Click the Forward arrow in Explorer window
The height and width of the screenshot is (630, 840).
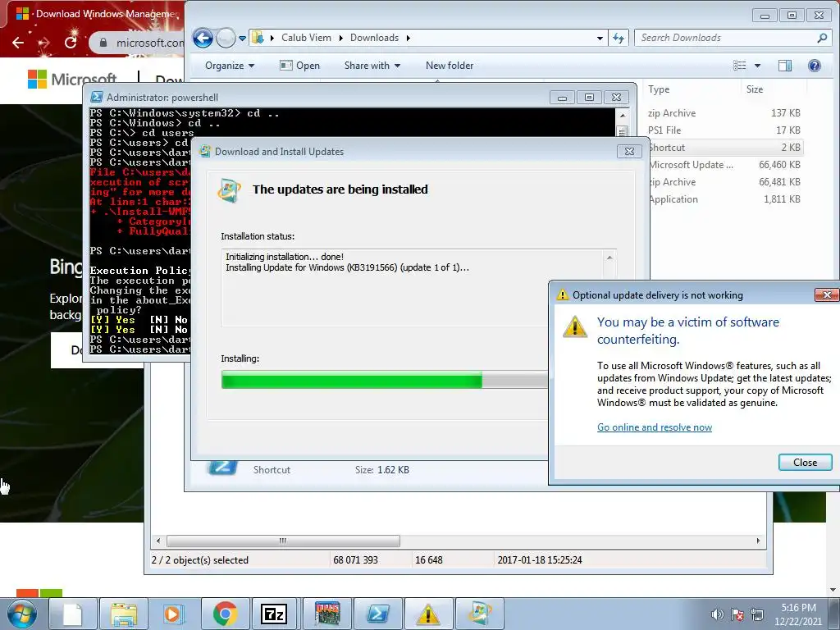coord(226,38)
